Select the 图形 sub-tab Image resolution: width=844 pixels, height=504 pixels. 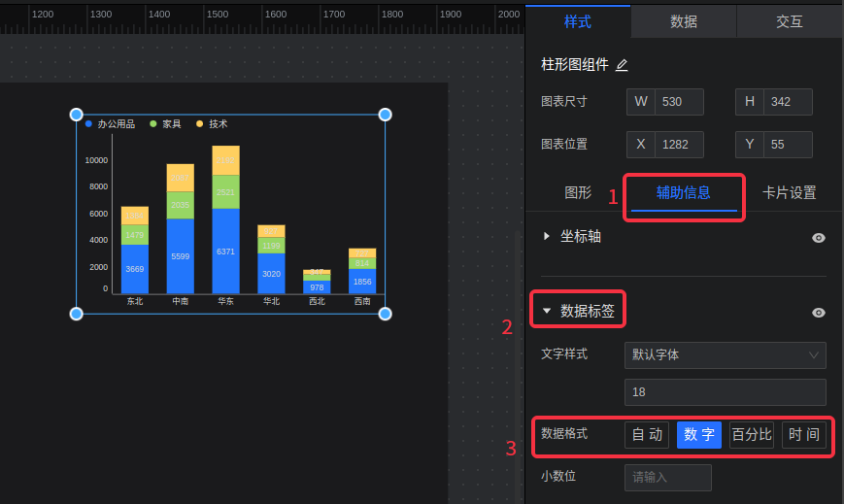(x=578, y=192)
